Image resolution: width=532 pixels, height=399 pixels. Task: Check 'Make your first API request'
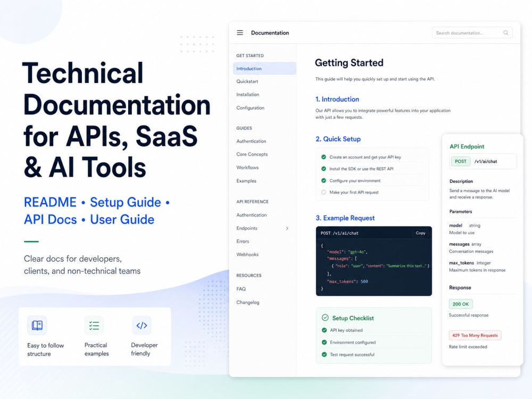[323, 192]
